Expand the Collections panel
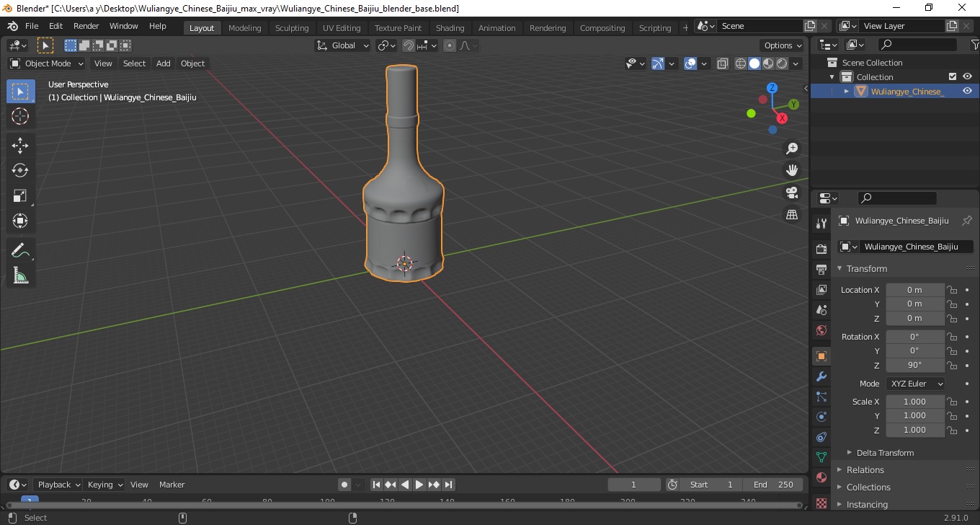 point(868,487)
